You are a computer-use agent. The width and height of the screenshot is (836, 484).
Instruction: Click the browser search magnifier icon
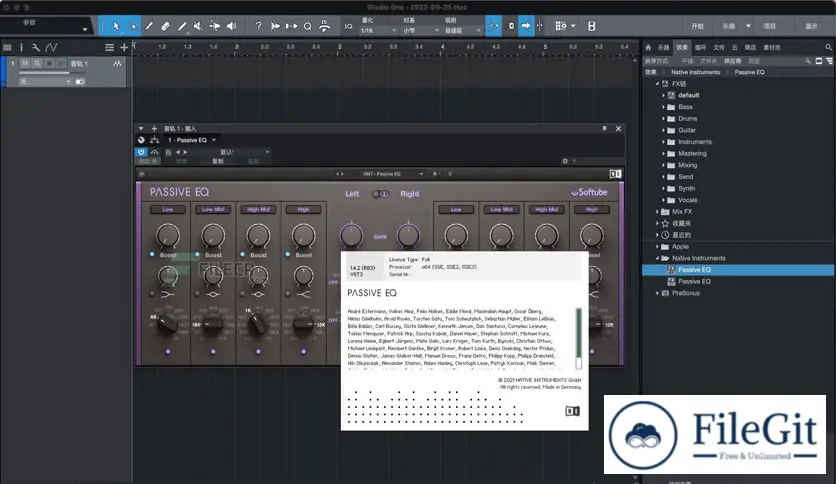(x=828, y=47)
